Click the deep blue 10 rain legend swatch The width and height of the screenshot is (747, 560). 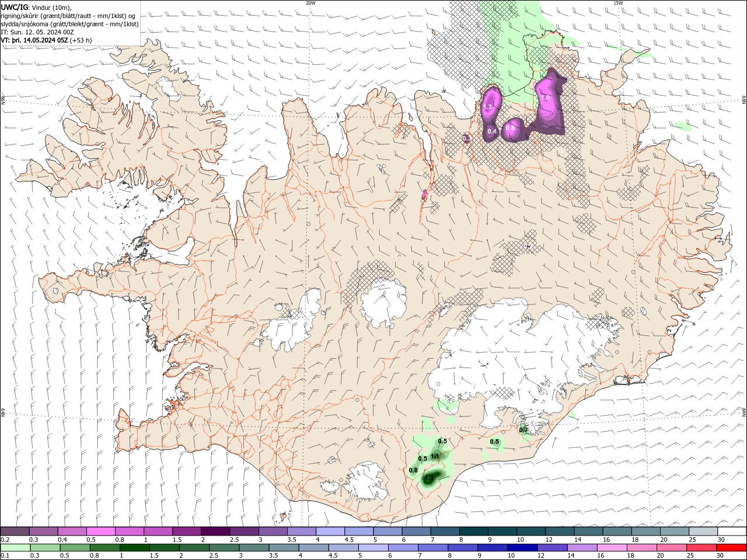click(522, 547)
